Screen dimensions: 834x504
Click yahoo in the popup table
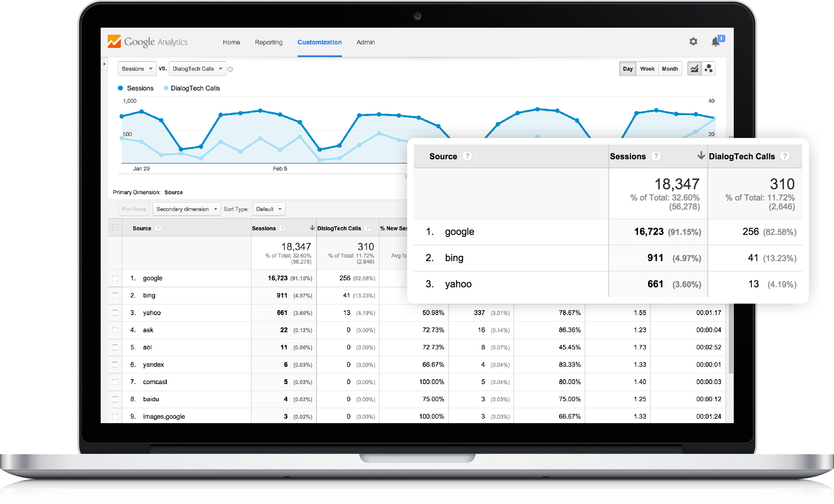point(458,284)
